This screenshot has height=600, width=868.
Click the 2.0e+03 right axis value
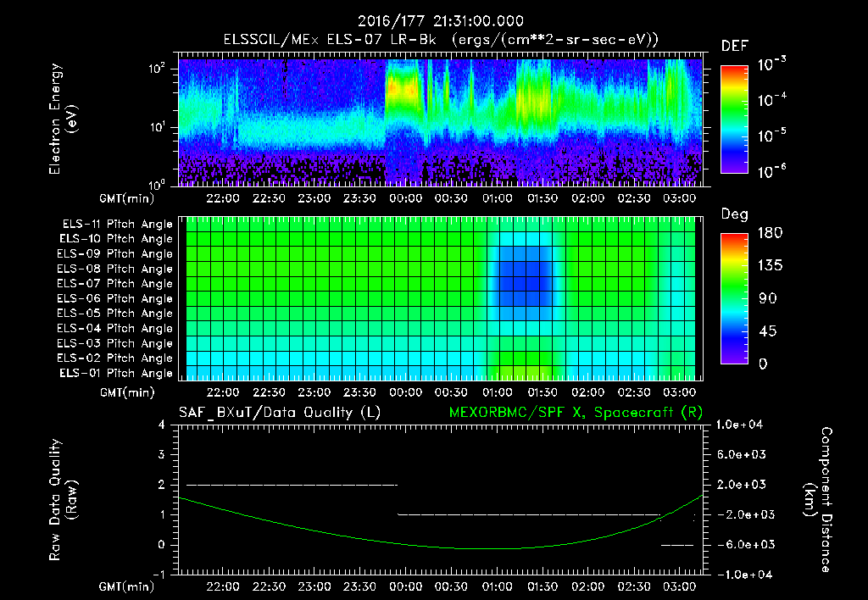[741, 485]
